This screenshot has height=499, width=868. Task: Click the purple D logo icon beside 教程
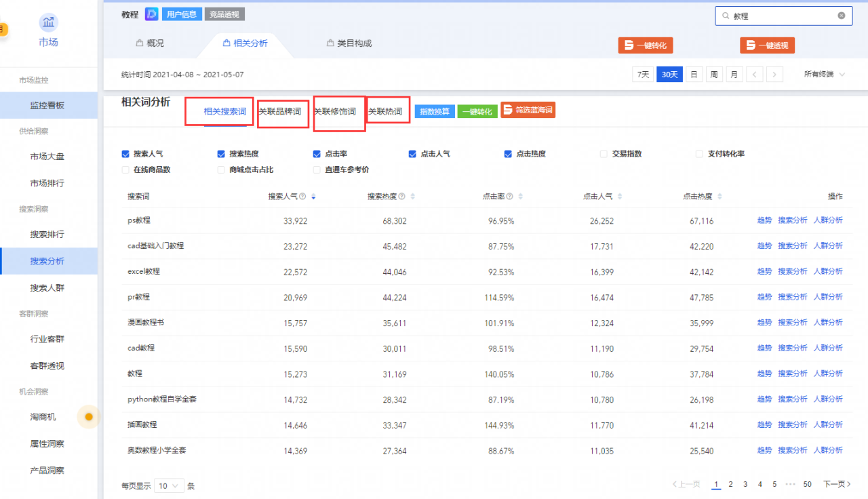(152, 14)
